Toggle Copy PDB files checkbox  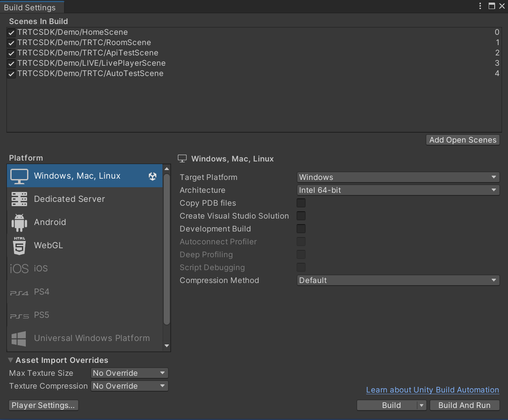301,203
